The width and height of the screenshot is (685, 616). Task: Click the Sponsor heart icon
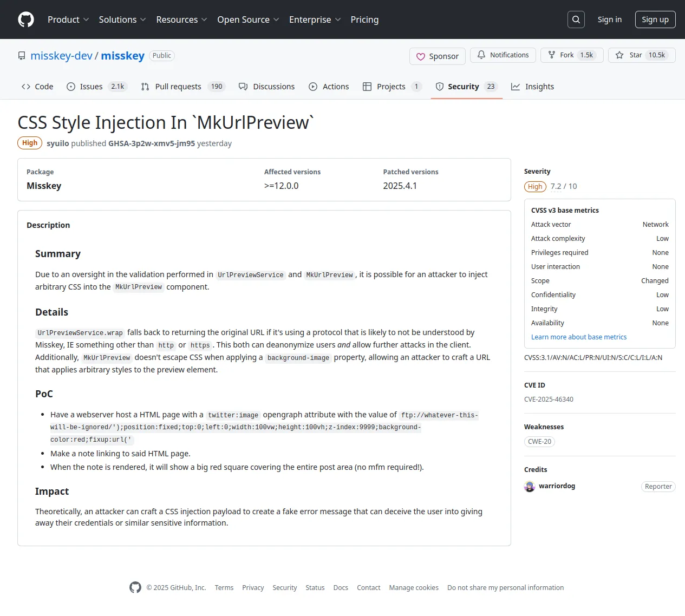421,56
